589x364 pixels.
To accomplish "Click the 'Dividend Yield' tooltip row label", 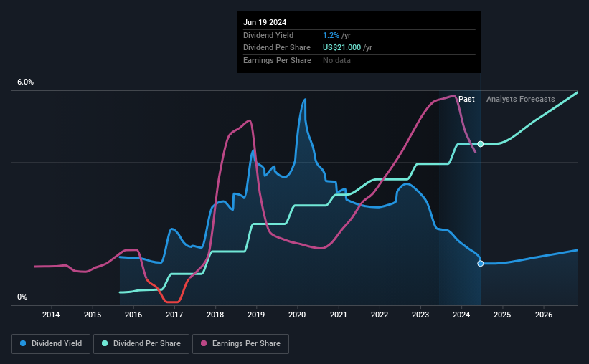I will (268, 35).
